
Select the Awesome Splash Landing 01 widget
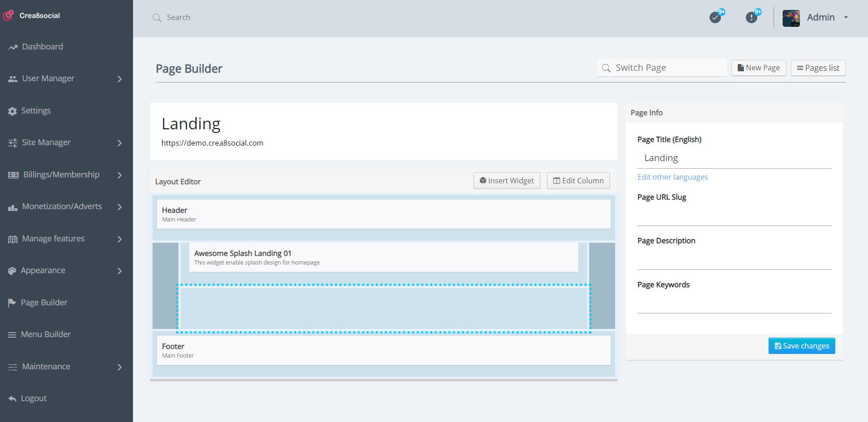click(384, 257)
